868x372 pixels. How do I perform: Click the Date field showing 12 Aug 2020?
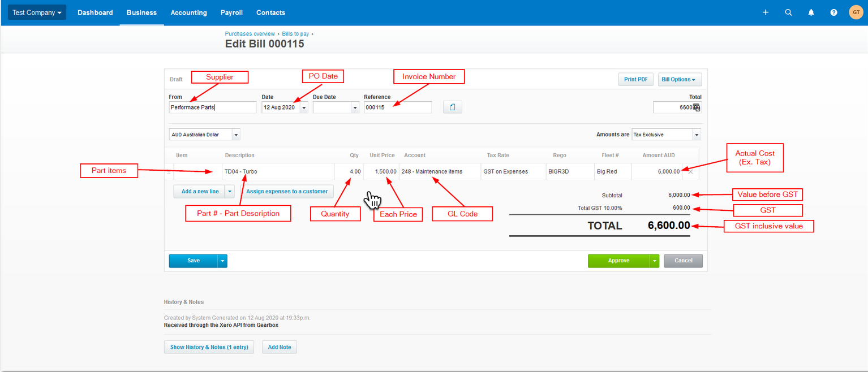click(x=281, y=107)
